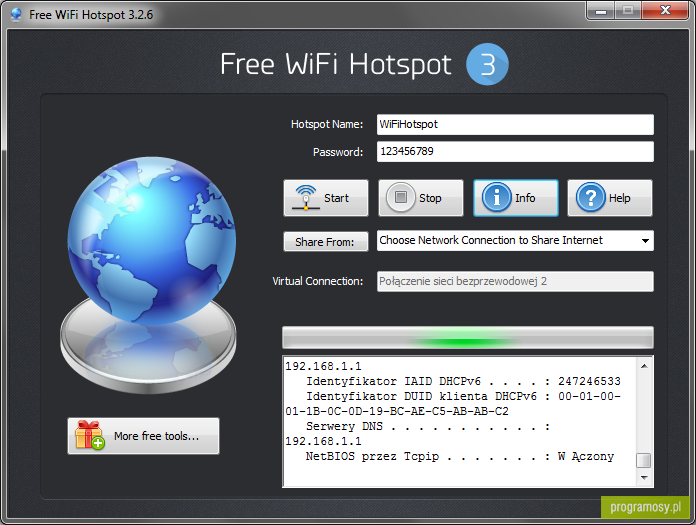Image resolution: width=696 pixels, height=525 pixels.
Task: Click the 'Free WiFi Hotspot' heading text
Action: click(x=336, y=64)
